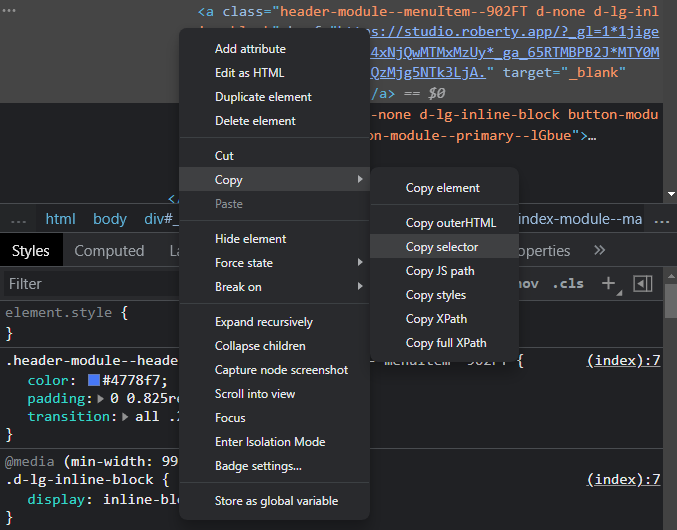
Task: Toggle the .cls element classes button
Action: pos(568,284)
